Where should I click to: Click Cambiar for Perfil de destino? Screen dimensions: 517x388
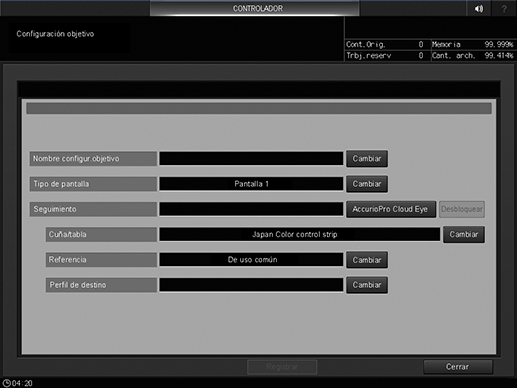tap(367, 285)
